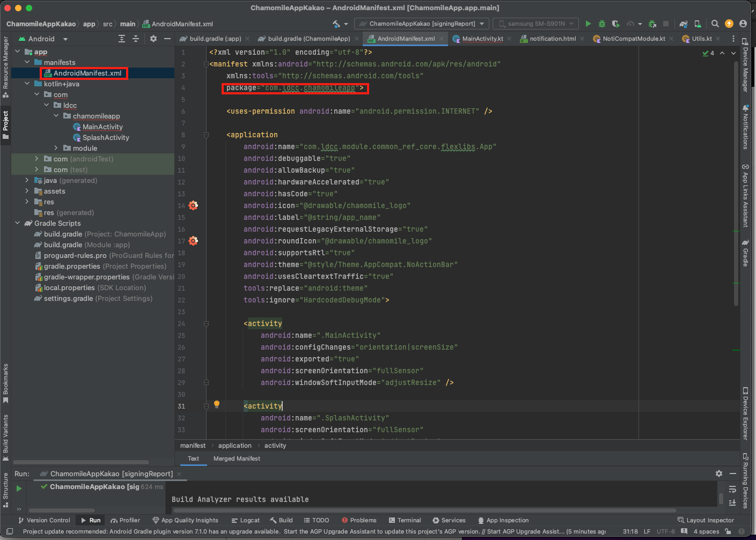The image size is (756, 540).
Task: Open the signingReport run configuration dropdown
Action: point(422,24)
